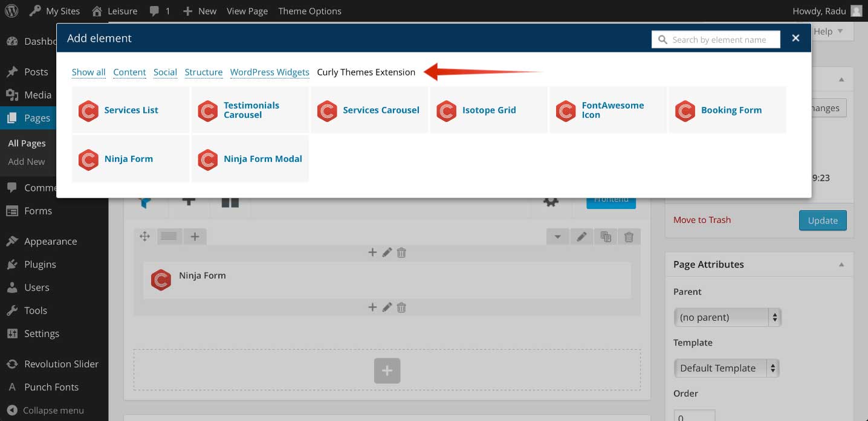
Task: Open the Howdy, Radu account menu
Action: coord(827,11)
